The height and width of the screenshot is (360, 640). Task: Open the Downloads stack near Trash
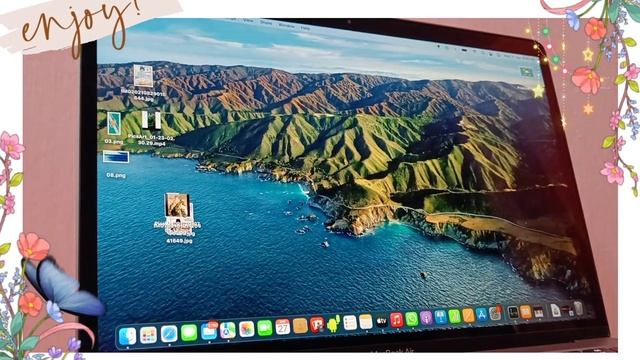(567, 310)
